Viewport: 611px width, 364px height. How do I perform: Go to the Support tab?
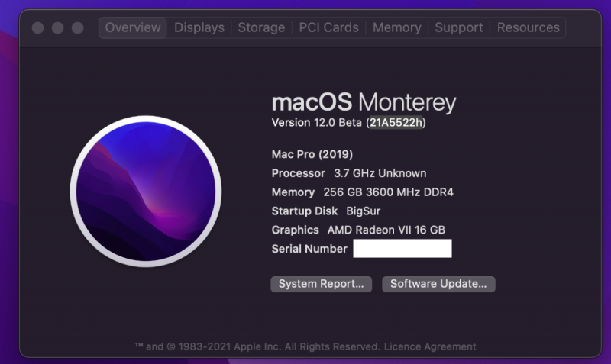click(459, 27)
